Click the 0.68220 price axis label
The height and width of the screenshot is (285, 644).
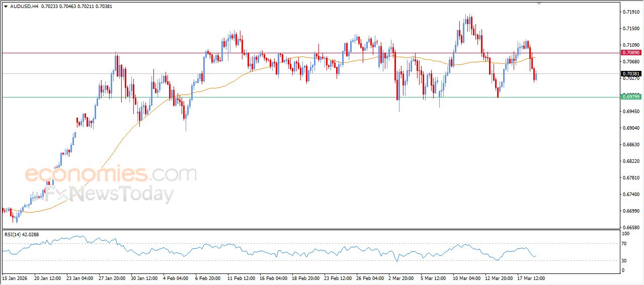click(631, 161)
